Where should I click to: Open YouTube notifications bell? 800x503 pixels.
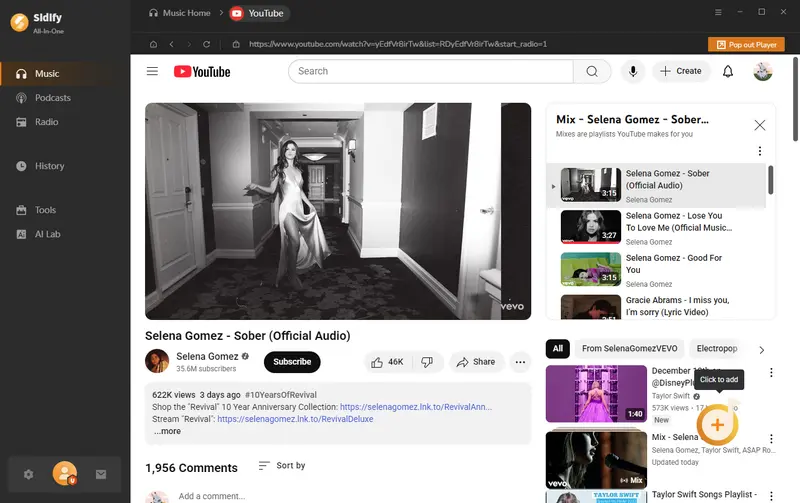728,71
